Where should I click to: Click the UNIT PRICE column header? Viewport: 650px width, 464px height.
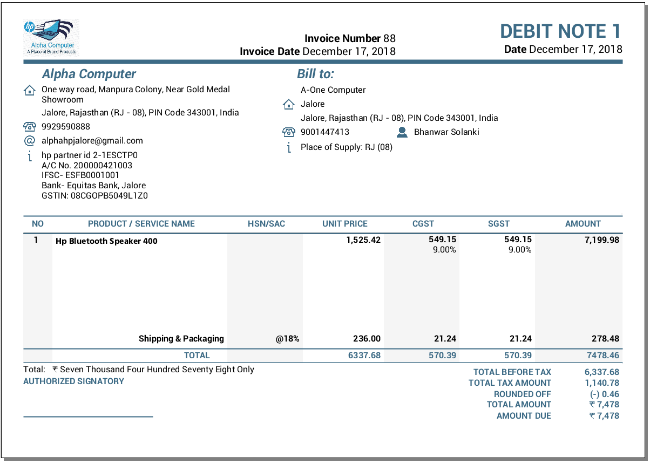[x=344, y=224]
